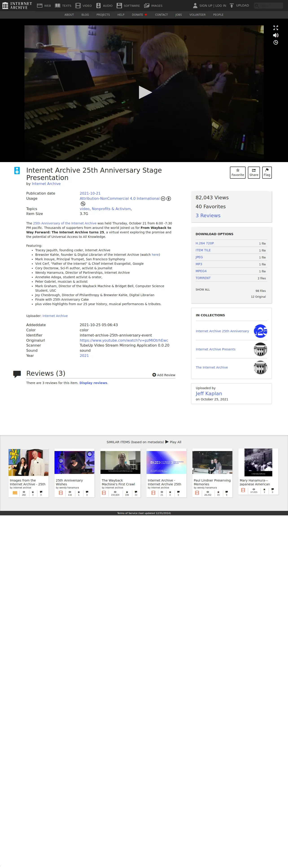This screenshot has width=288, height=868.
Task: Open publication date 2021-10-21 link
Action: point(90,193)
